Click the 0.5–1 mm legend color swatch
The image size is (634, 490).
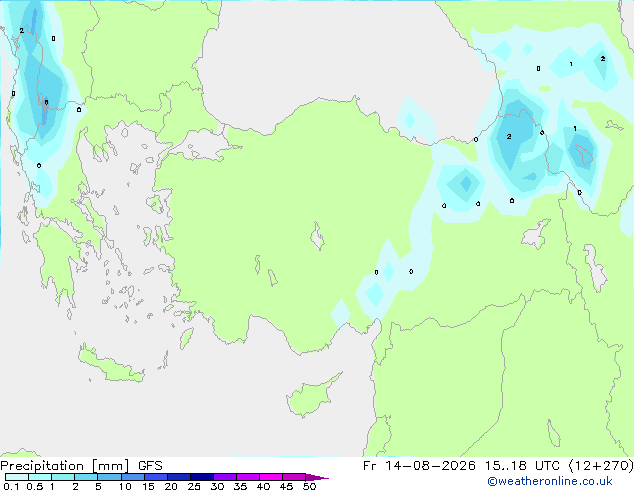tap(40, 477)
